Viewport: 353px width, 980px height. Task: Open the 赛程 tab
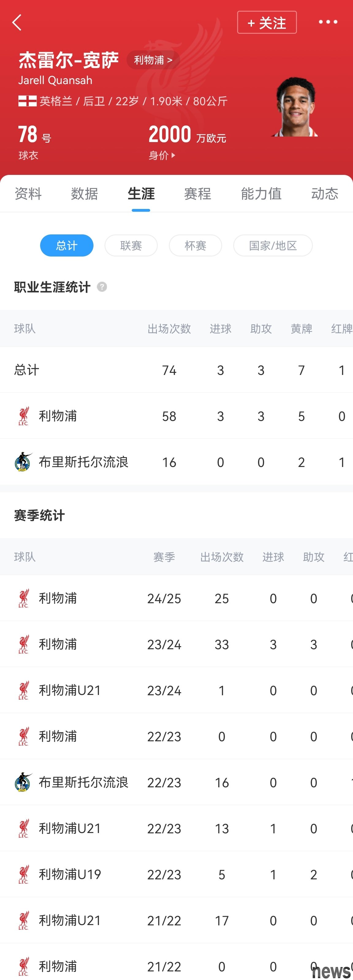click(198, 194)
